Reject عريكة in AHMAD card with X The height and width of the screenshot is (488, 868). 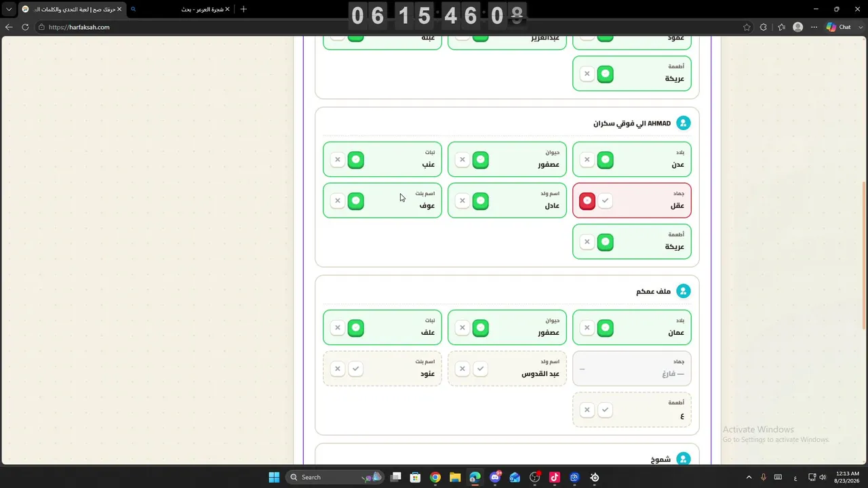coord(587,242)
